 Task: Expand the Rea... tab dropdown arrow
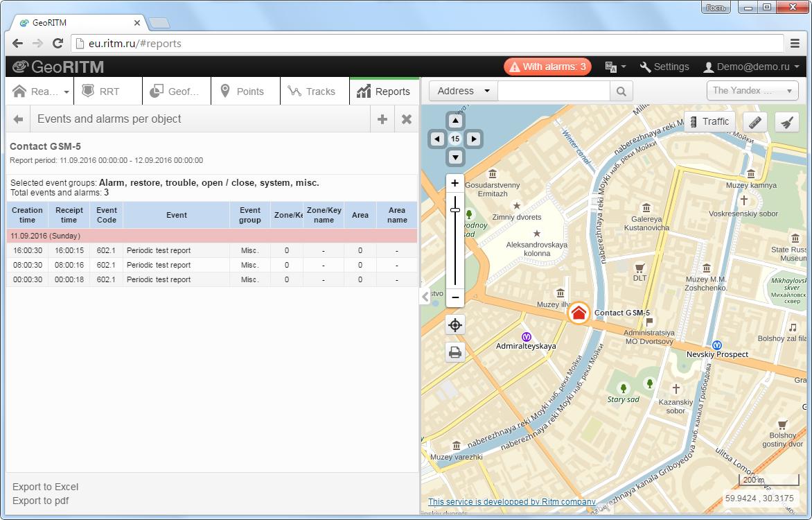[x=67, y=92]
